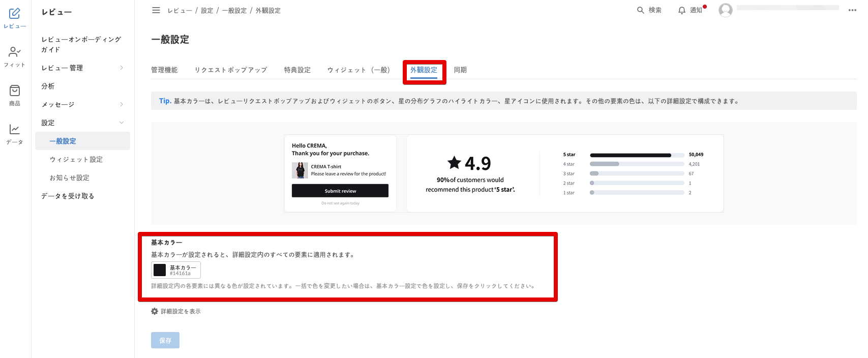The image size is (868, 358).
Task: Click the 基本カラー black color swatch
Action: pos(160,270)
